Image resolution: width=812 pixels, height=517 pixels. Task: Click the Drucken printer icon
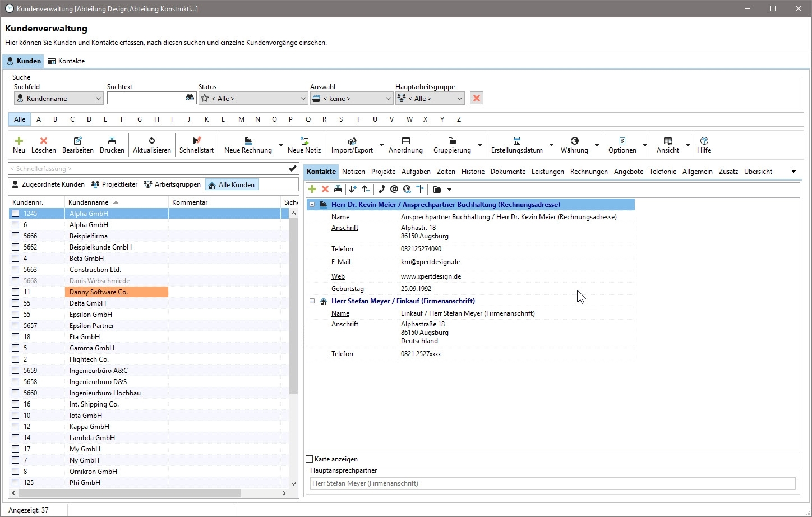point(112,141)
